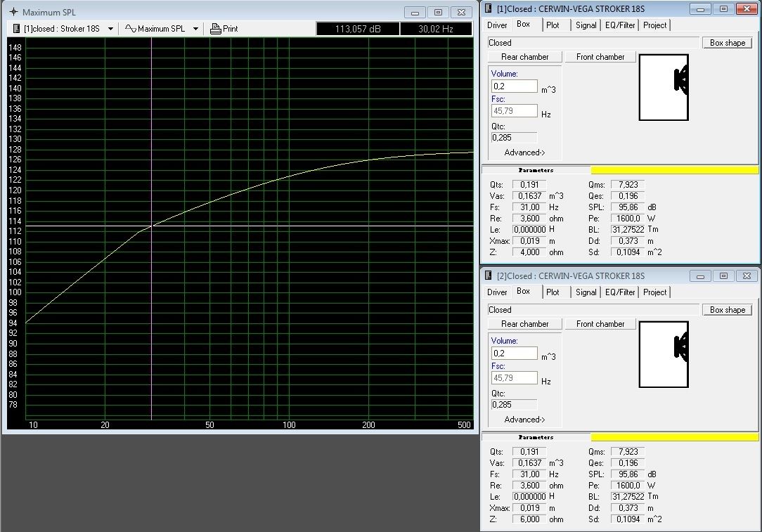Click the Box shape button in window [1]Closed

tap(727, 43)
